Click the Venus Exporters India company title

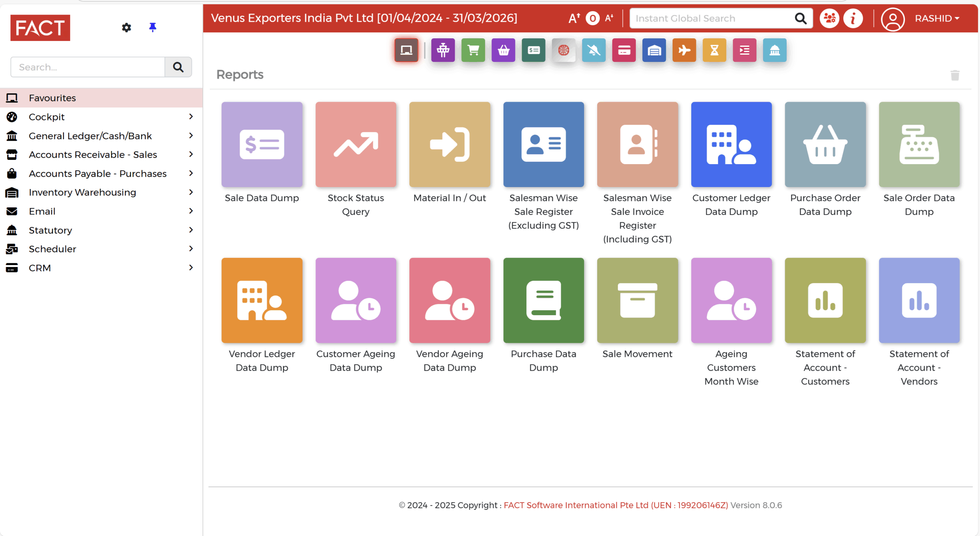[364, 18]
